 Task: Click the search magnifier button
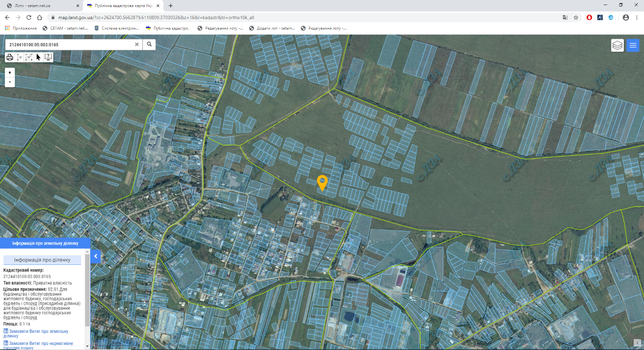coord(149,44)
